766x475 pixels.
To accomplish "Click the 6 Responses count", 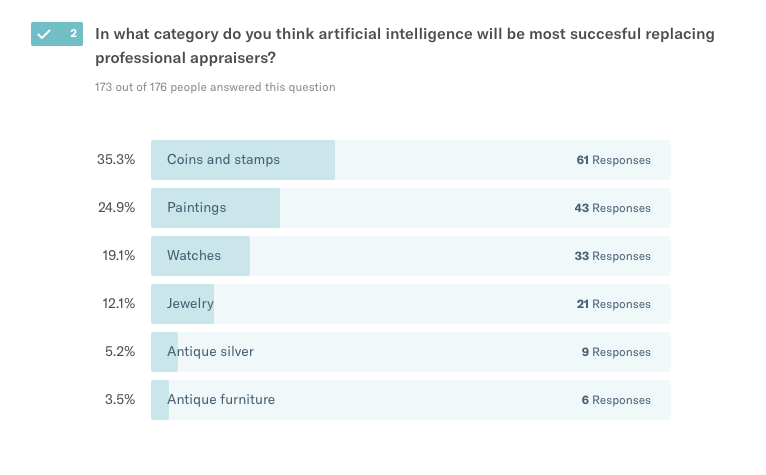I will coord(615,400).
